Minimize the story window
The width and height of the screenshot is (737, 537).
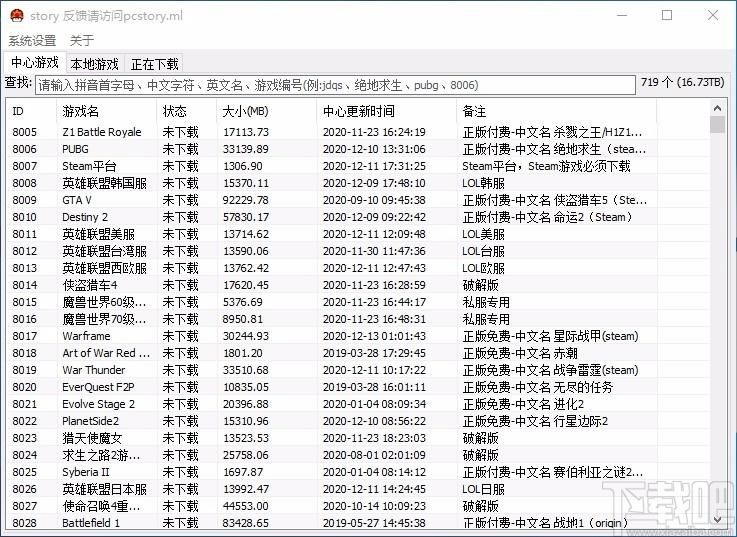pyautogui.click(x=622, y=16)
